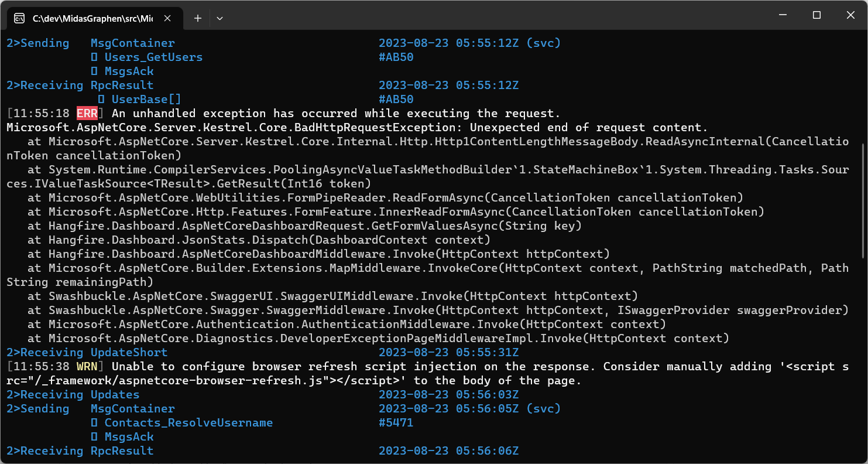Click the yellow WRN warning label
This screenshot has width=868, height=464.
click(x=87, y=366)
